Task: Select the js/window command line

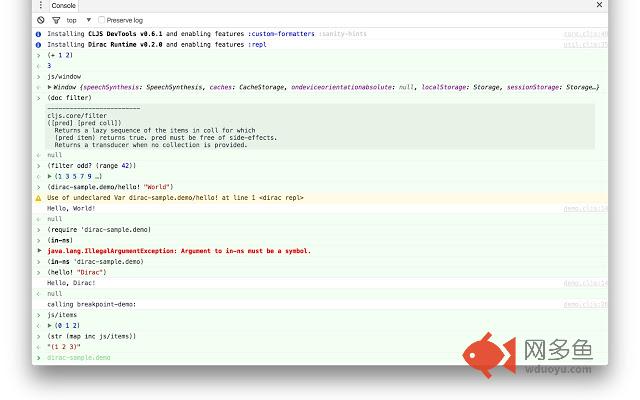Action: click(x=64, y=76)
